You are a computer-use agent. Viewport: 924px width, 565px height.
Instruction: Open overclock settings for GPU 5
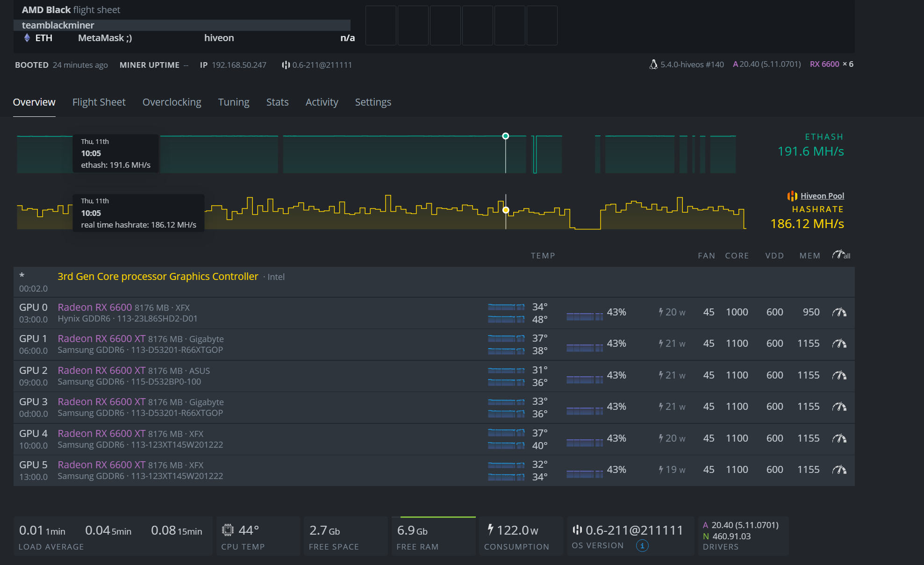[839, 470]
